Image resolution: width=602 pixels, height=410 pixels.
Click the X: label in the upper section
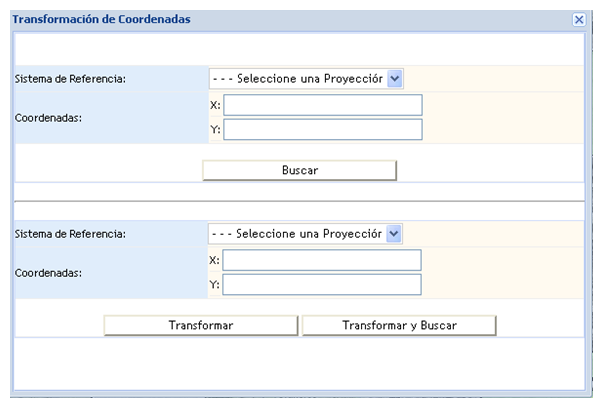tap(215, 105)
